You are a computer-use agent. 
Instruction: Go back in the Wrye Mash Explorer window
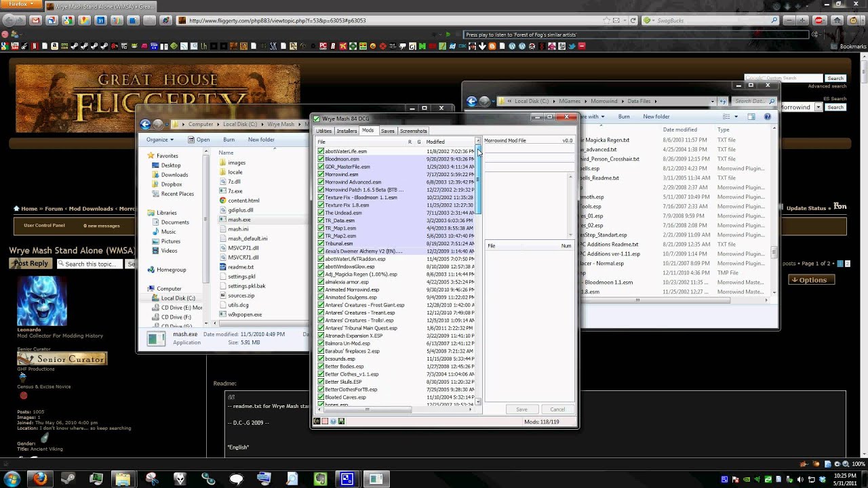(145, 124)
